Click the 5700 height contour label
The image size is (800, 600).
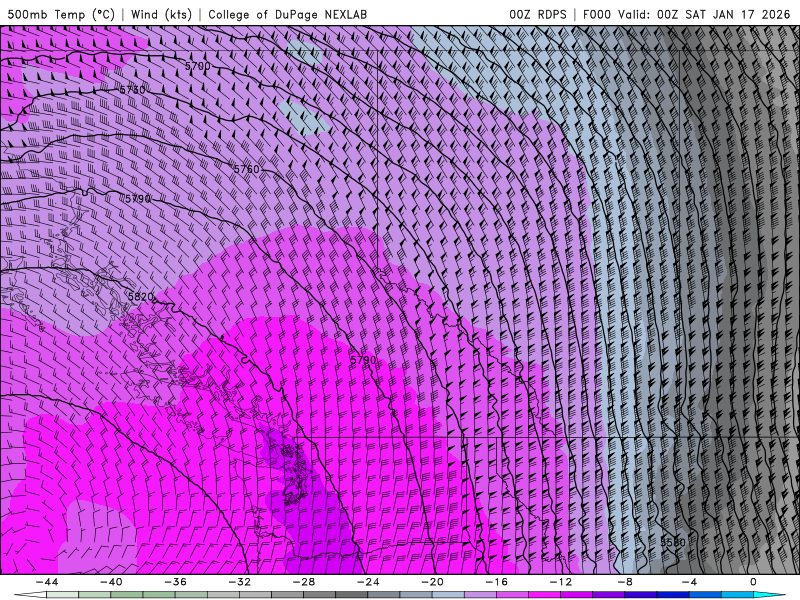tap(197, 66)
